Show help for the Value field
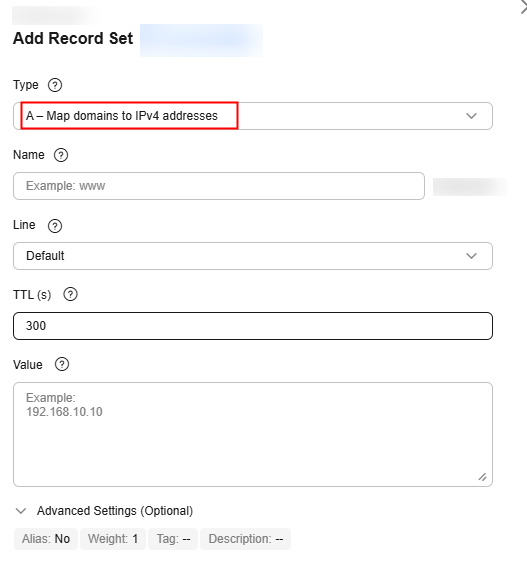This screenshot has width=527, height=575. tap(62, 365)
